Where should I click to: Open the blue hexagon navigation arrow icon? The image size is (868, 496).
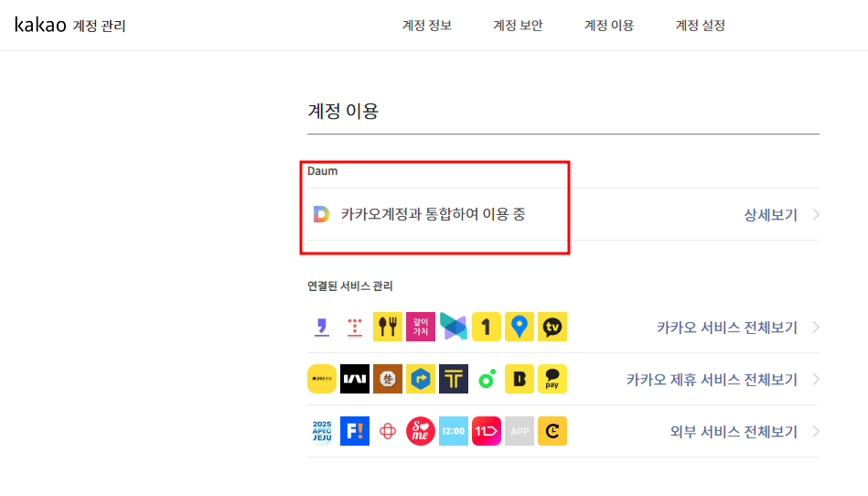[421, 379]
